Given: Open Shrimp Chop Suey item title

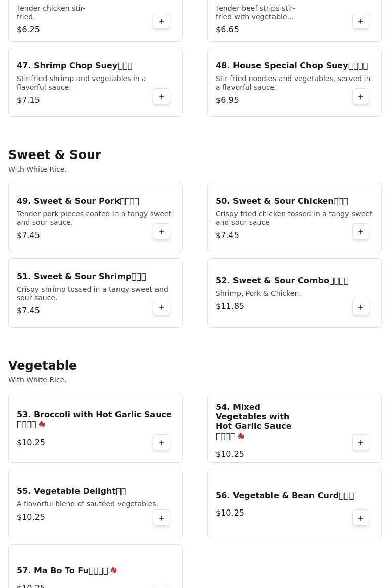Looking at the screenshot, I should click(74, 66).
